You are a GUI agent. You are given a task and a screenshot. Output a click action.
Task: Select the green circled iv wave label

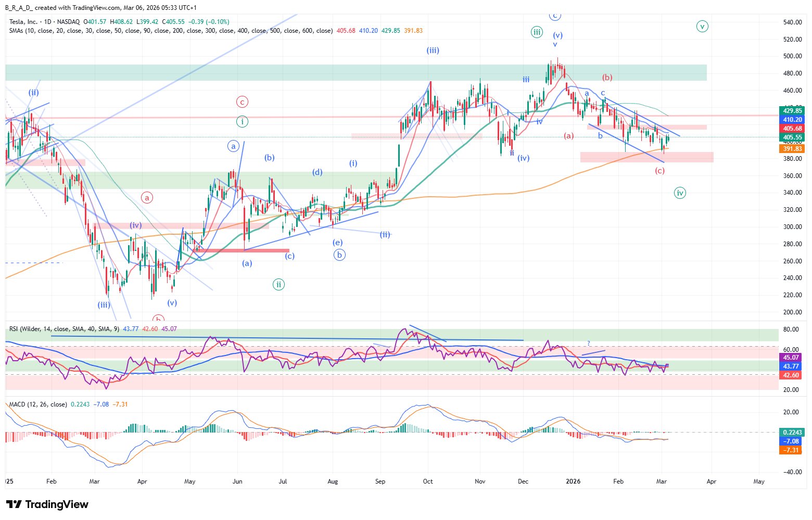point(680,193)
